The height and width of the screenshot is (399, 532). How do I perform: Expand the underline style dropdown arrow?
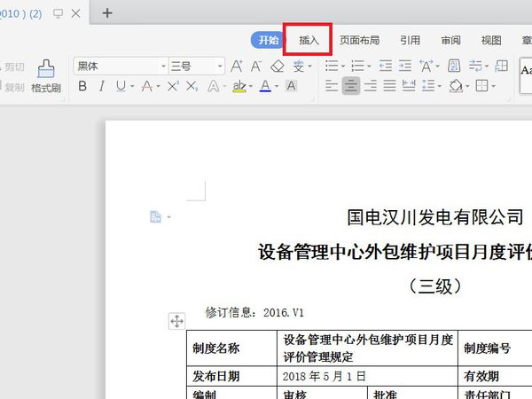tap(132, 87)
